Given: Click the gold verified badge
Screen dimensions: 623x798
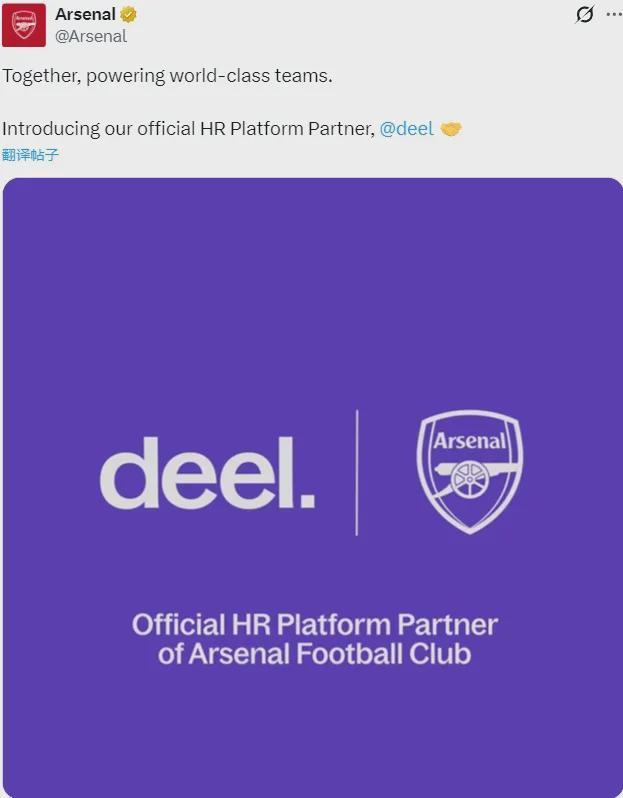Looking at the screenshot, I should (128, 15).
